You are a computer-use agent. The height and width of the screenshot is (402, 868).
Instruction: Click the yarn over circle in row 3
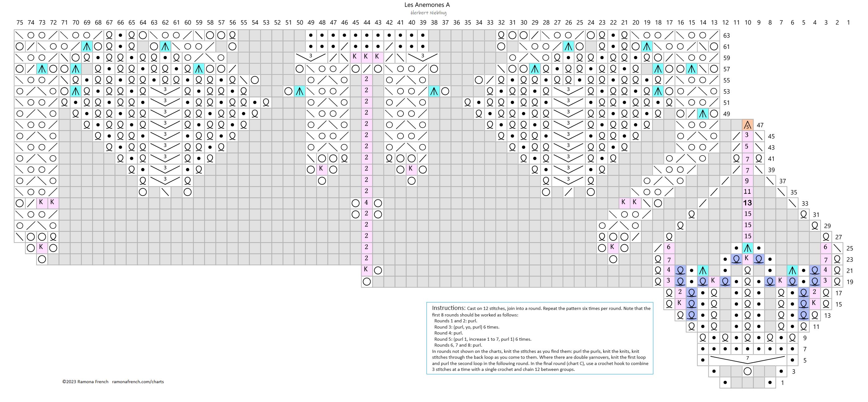click(x=747, y=371)
